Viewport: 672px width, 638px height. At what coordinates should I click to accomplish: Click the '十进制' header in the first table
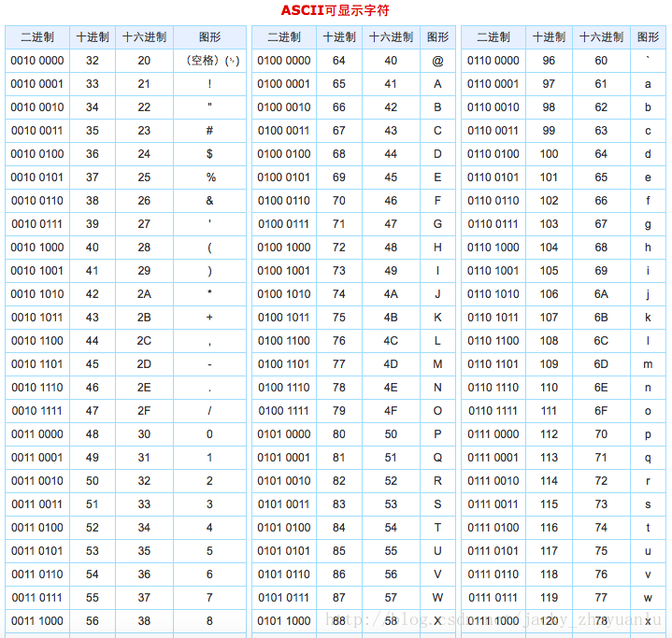93,37
